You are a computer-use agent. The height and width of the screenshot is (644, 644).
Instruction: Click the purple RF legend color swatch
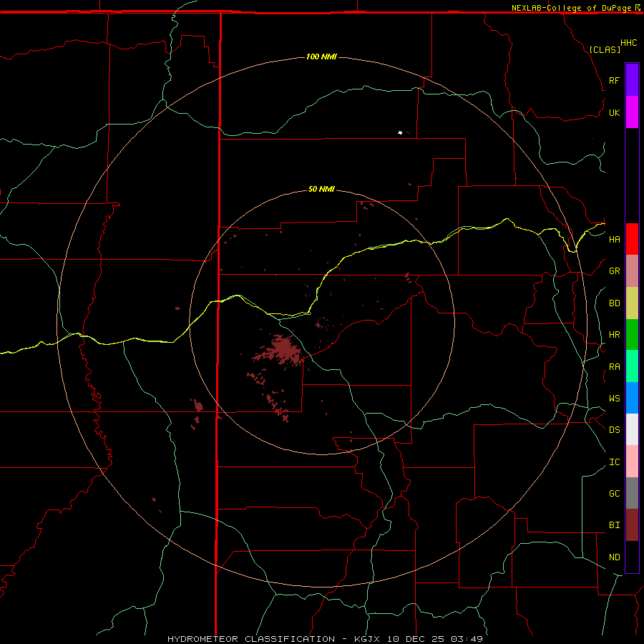(x=632, y=80)
